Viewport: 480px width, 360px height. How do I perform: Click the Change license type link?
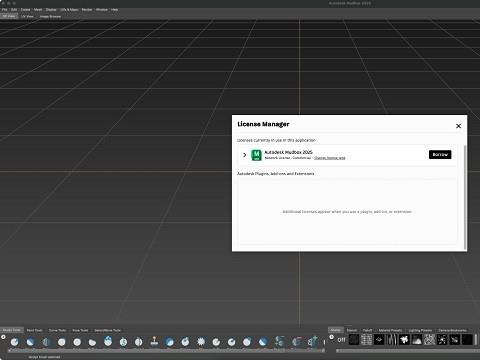pos(330,158)
